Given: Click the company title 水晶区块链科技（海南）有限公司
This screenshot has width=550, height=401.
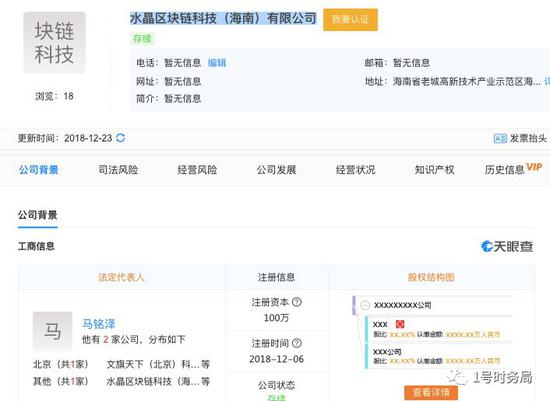Looking at the screenshot, I should (223, 18).
